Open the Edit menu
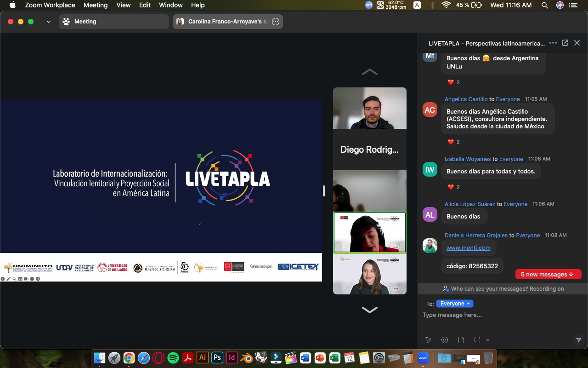Image resolution: width=588 pixels, height=368 pixels. pyautogui.click(x=145, y=5)
